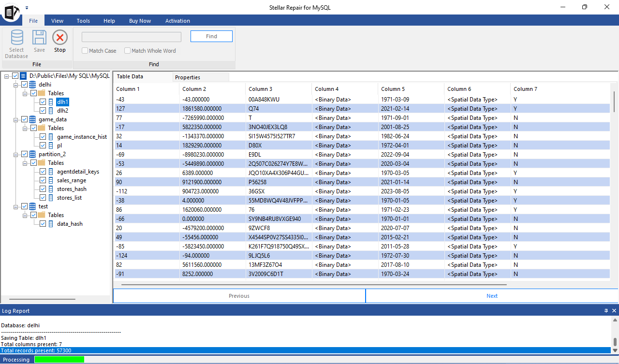Pin the Log Report panel
Image resolution: width=619 pixels, height=364 pixels.
tap(606, 311)
